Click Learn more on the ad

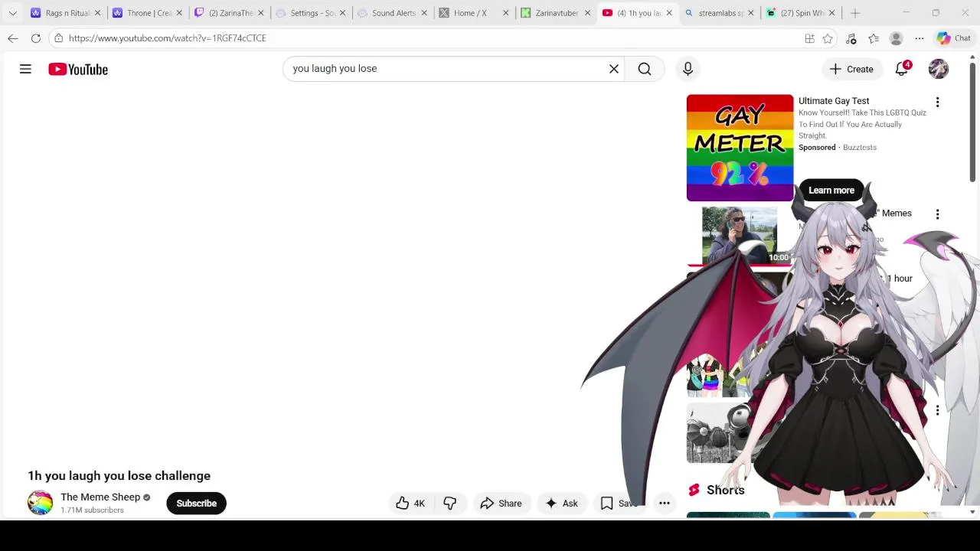pyautogui.click(x=831, y=191)
